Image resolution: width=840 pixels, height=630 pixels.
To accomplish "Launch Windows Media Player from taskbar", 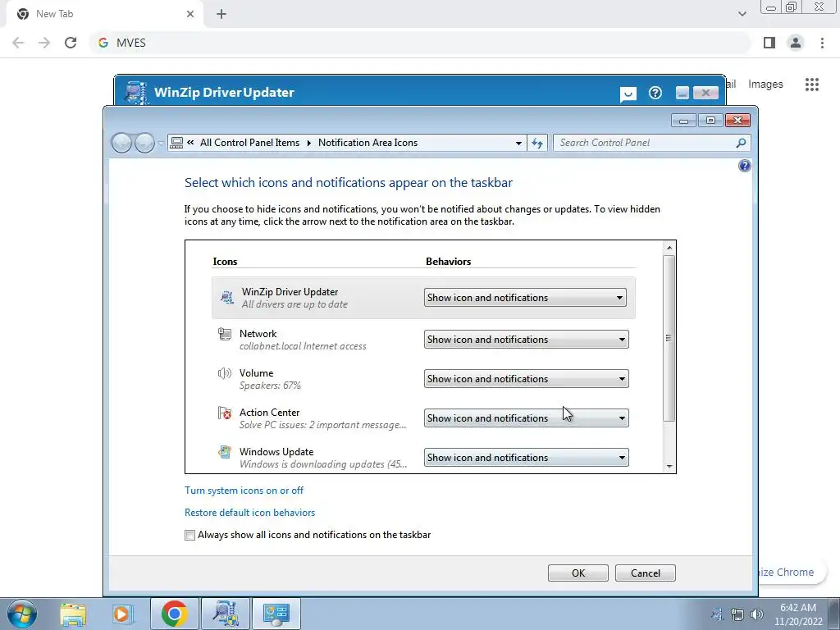I will (122, 614).
